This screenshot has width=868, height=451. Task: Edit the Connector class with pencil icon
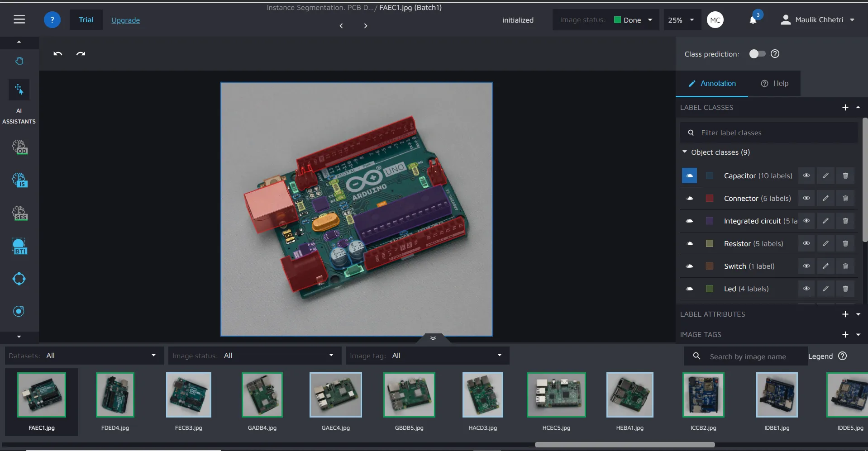click(825, 198)
